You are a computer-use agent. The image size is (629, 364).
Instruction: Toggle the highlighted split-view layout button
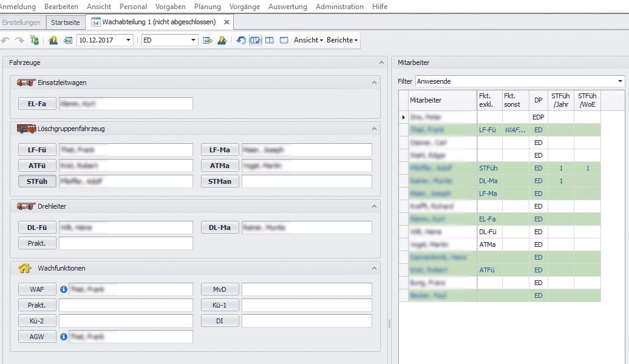coord(255,40)
